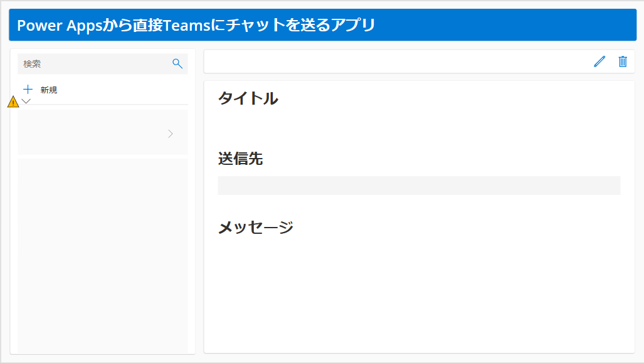Click the 送信先 heading label

pos(240,159)
